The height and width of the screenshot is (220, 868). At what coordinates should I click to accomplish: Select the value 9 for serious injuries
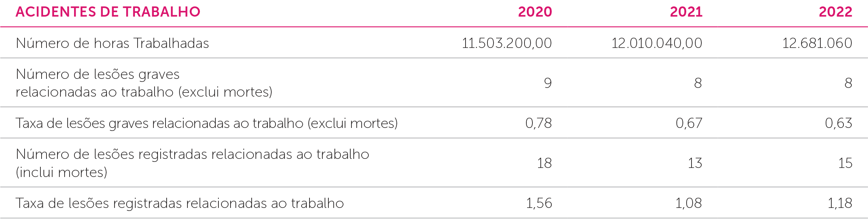[548, 83]
